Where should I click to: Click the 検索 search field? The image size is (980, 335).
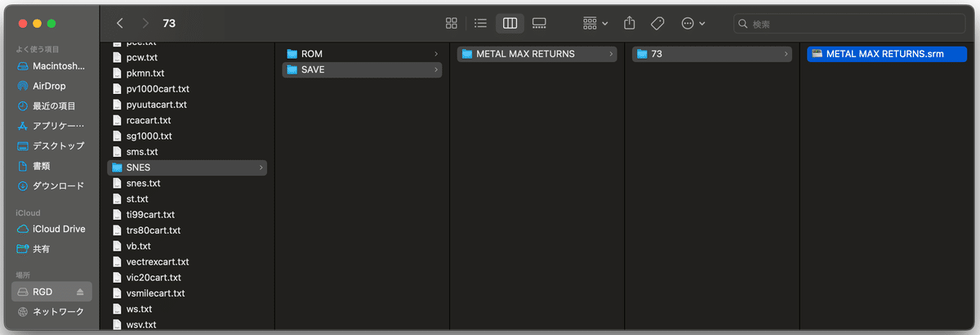point(850,25)
